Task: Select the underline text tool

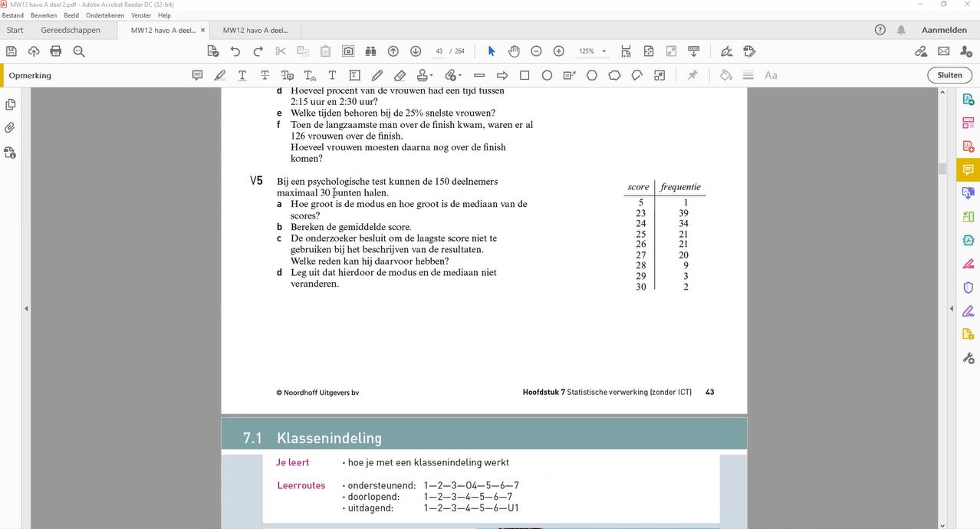Action: [242, 75]
